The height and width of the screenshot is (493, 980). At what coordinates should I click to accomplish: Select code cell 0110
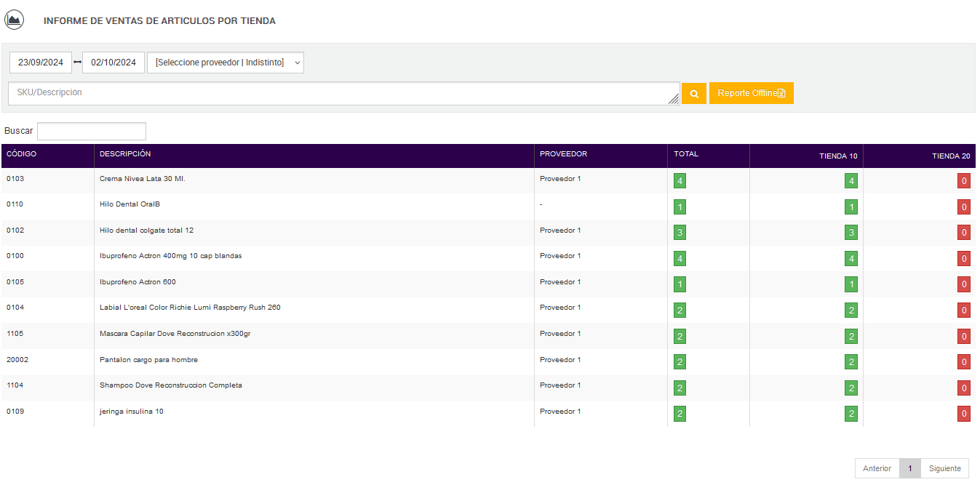15,204
